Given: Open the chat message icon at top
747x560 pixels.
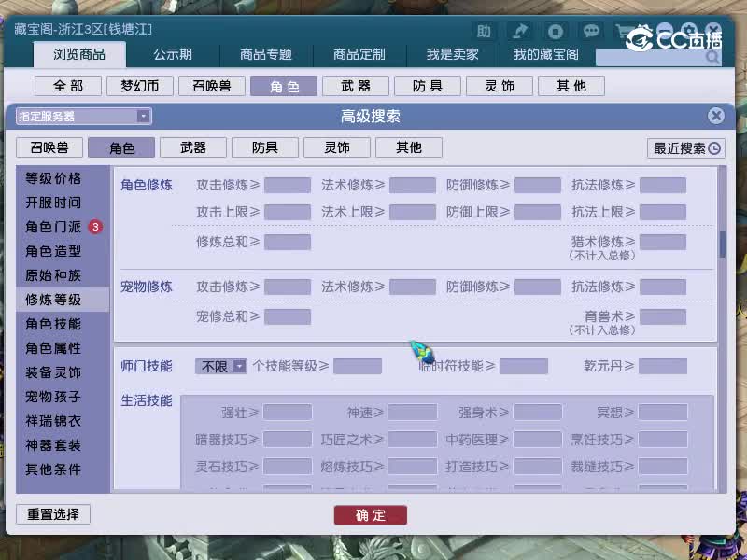Looking at the screenshot, I should point(590,31).
